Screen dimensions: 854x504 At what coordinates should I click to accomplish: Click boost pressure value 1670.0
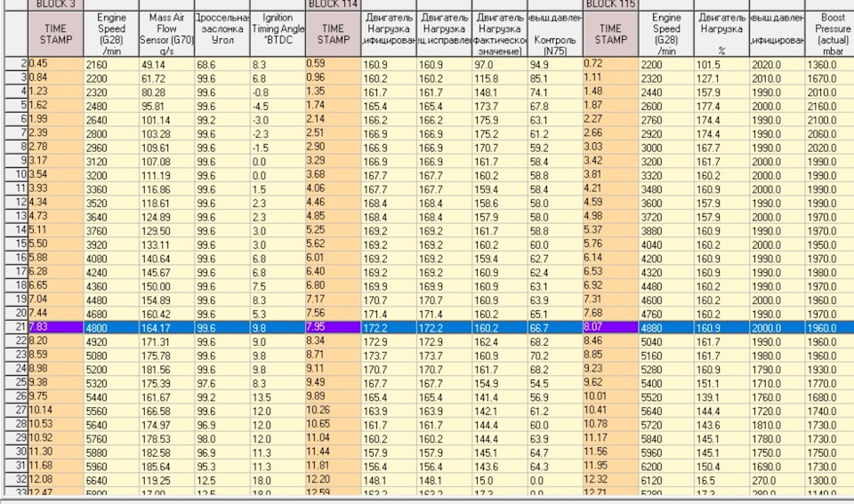click(x=829, y=78)
